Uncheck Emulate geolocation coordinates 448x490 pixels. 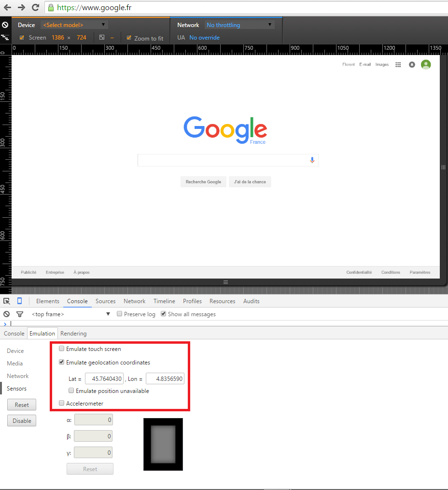click(x=61, y=362)
